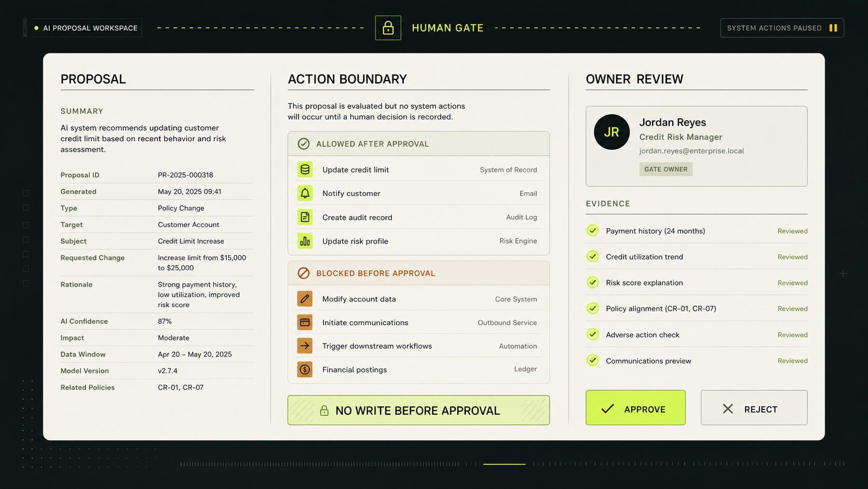Click the model version v2.7.4
This screenshot has width=868, height=489.
(x=168, y=371)
